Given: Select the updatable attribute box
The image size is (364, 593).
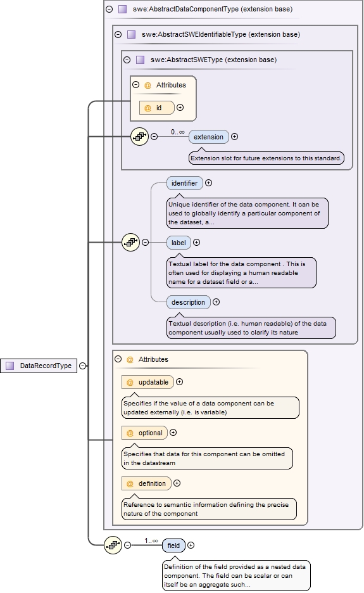Looking at the screenshot, I should pyautogui.click(x=147, y=382).
